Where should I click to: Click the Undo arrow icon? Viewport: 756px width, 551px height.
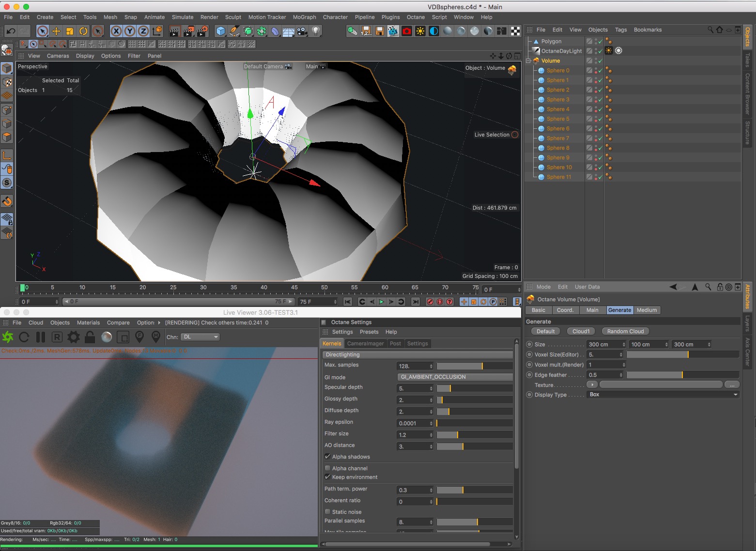[11, 31]
